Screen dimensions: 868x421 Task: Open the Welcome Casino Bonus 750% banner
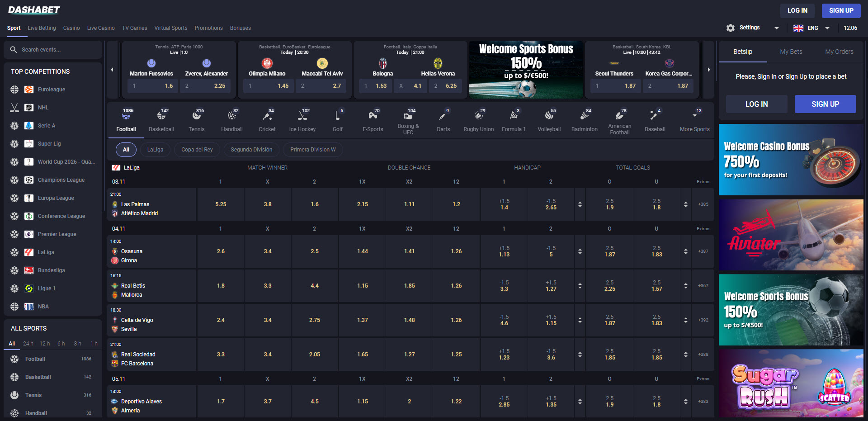click(791, 160)
